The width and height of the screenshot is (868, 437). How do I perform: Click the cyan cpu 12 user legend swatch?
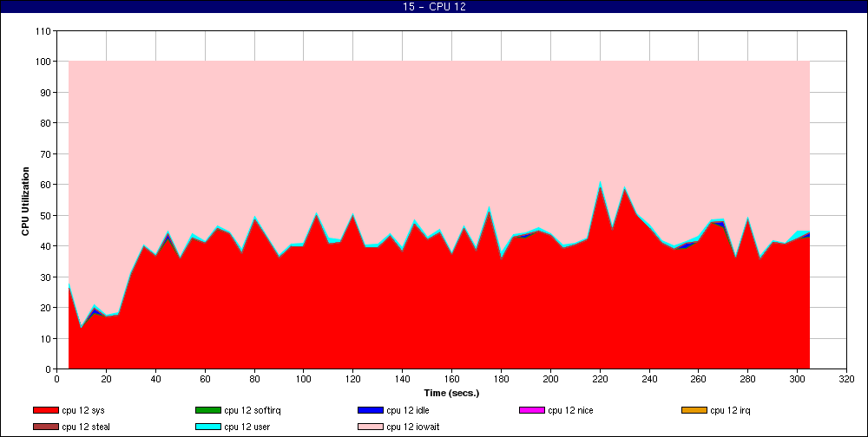point(207,427)
